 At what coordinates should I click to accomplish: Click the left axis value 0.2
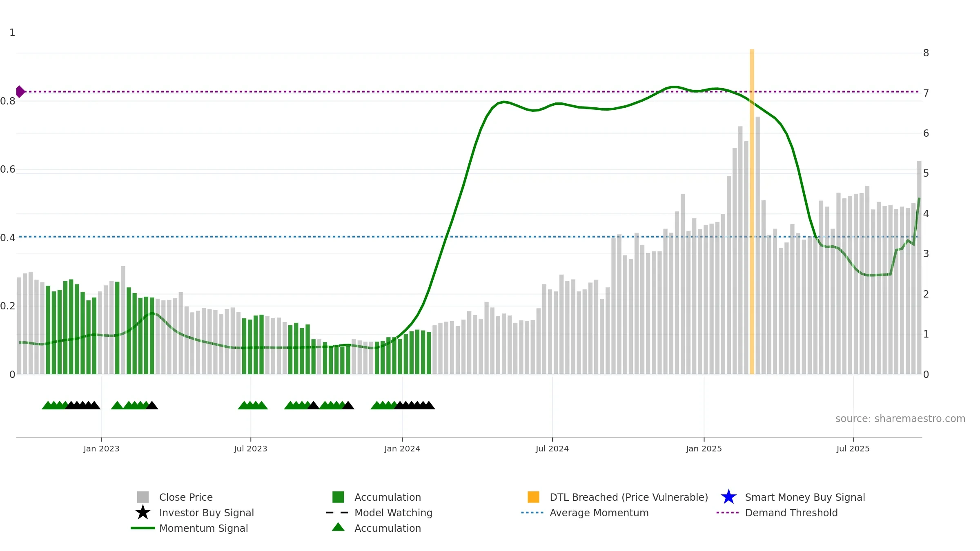8,306
